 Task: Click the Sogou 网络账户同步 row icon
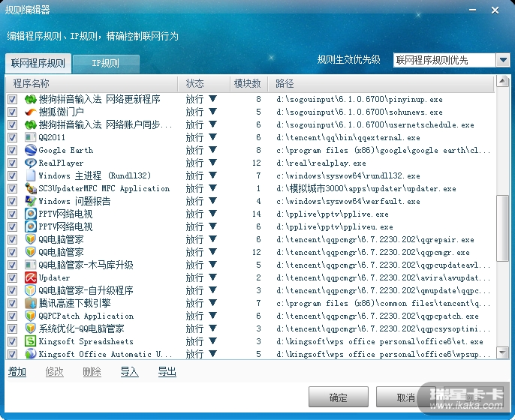pyautogui.click(x=31, y=124)
